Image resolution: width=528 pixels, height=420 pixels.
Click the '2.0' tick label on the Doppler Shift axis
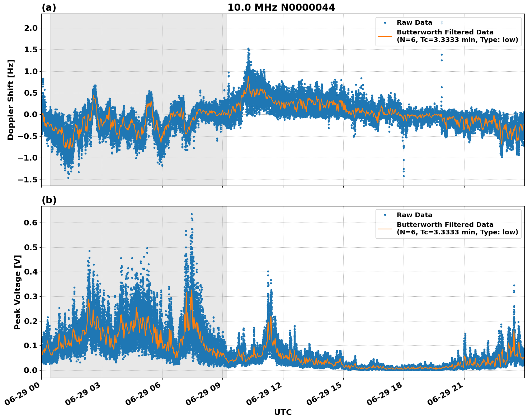coord(30,28)
